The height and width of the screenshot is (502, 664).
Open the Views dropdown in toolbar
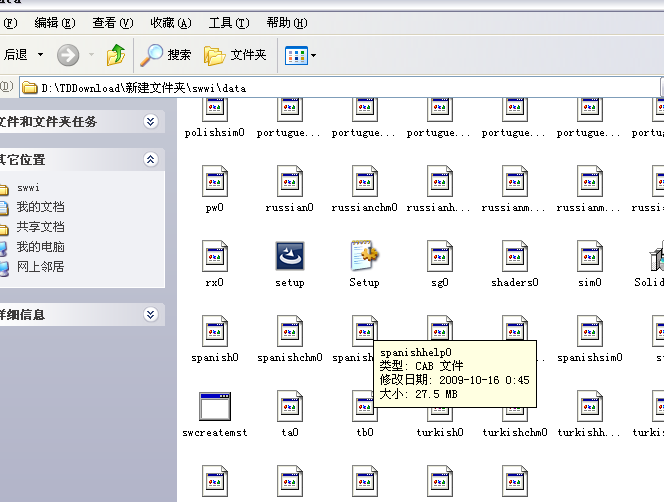coord(301,55)
